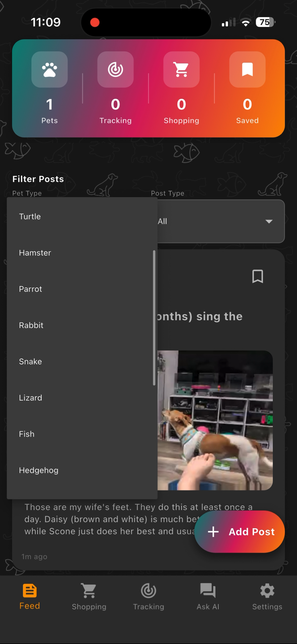The width and height of the screenshot is (297, 644).
Task: Open the Saved bookmark tile icon
Action: pyautogui.click(x=247, y=70)
